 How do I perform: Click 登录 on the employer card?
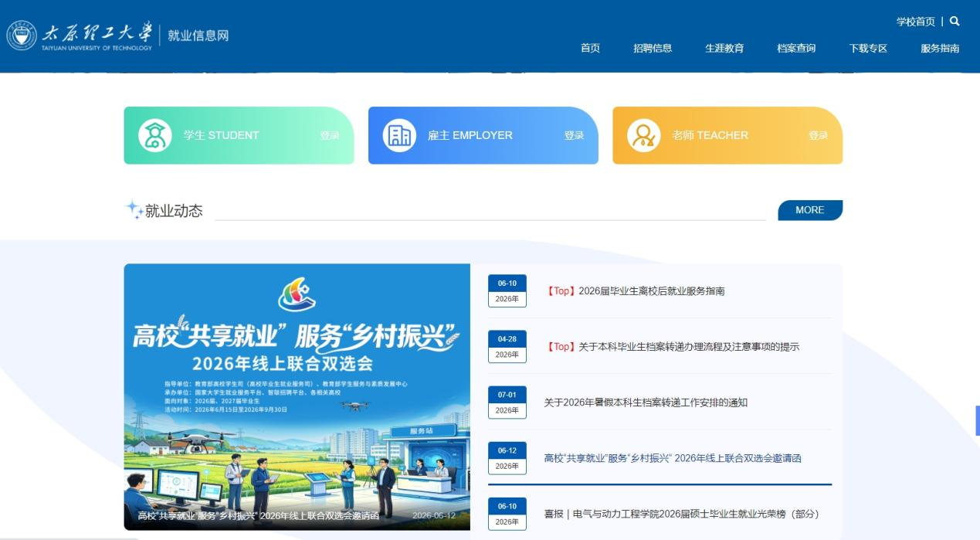(574, 135)
